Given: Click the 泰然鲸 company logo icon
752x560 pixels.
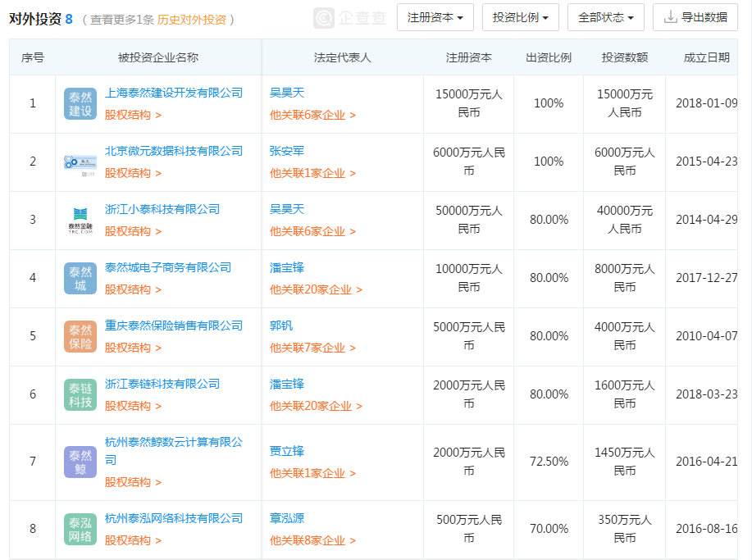Looking at the screenshot, I should click(x=80, y=462).
